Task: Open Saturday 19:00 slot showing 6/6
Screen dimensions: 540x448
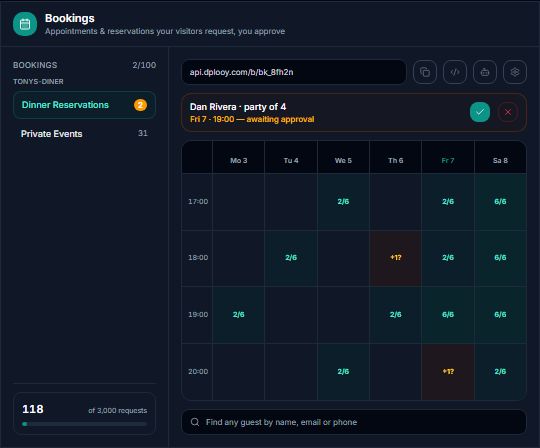Action: (500, 315)
